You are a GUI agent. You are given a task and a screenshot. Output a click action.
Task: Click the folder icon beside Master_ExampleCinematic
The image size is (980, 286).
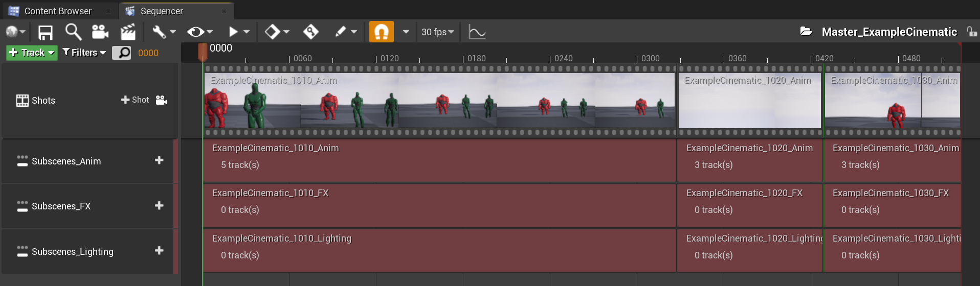pyautogui.click(x=806, y=31)
